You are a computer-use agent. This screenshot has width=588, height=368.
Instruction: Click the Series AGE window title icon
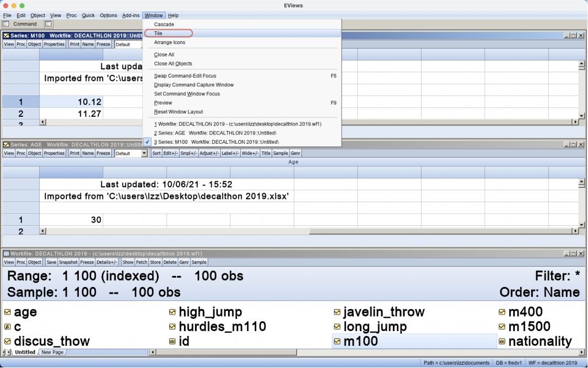click(x=7, y=145)
